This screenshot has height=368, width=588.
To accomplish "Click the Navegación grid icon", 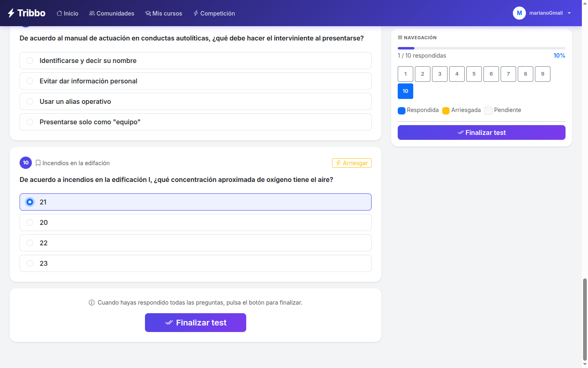I will pos(400,38).
